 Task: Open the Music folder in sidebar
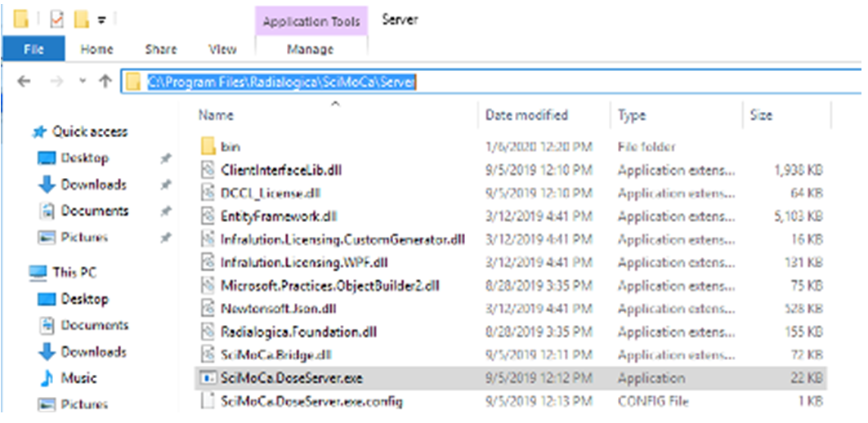[x=78, y=378]
